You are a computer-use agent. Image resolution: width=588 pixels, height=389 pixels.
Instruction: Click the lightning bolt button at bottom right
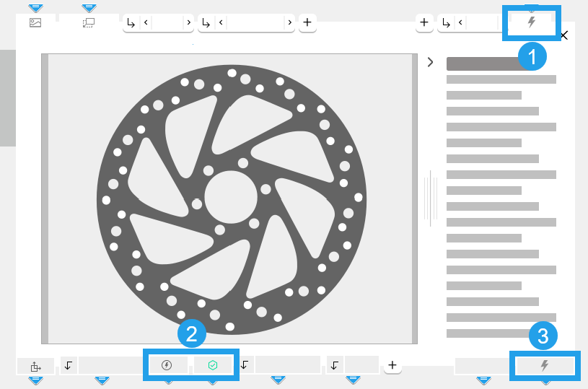545,366
